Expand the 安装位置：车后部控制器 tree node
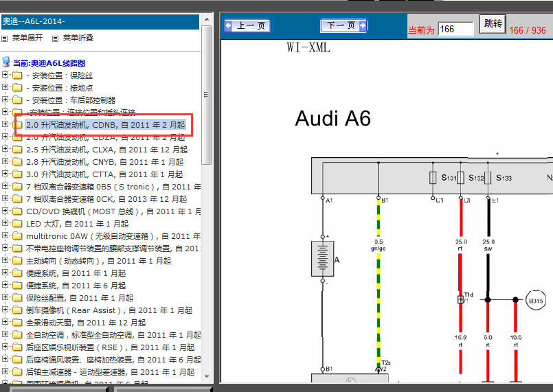The image size is (553, 392). point(5,100)
